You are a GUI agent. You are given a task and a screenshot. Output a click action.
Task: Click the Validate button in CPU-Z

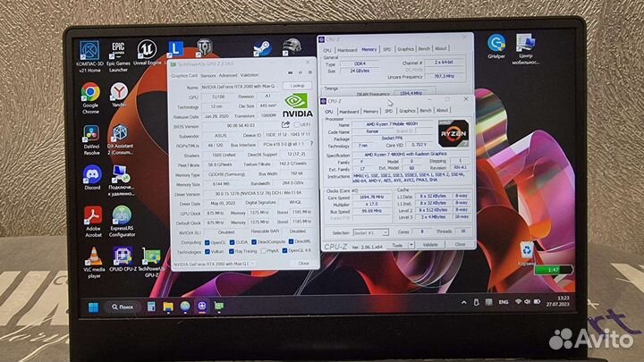tap(430, 245)
